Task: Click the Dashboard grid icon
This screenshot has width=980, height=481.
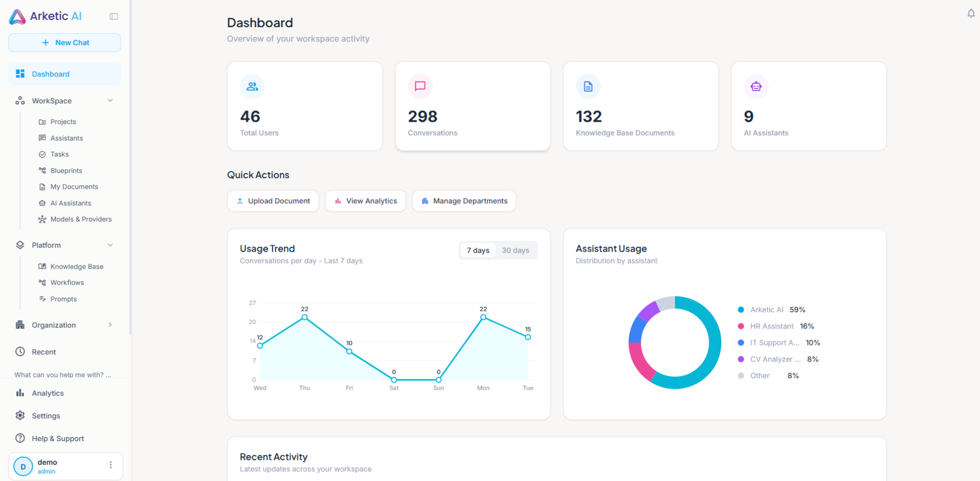Action: [x=20, y=74]
